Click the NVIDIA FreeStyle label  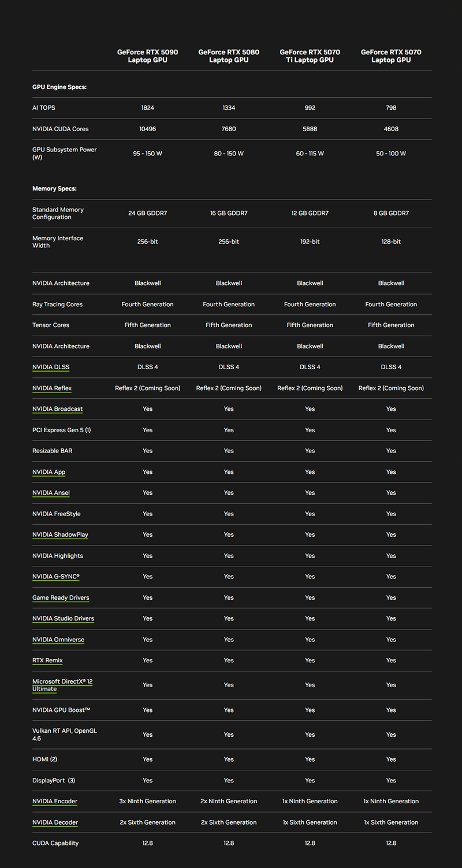[57, 514]
